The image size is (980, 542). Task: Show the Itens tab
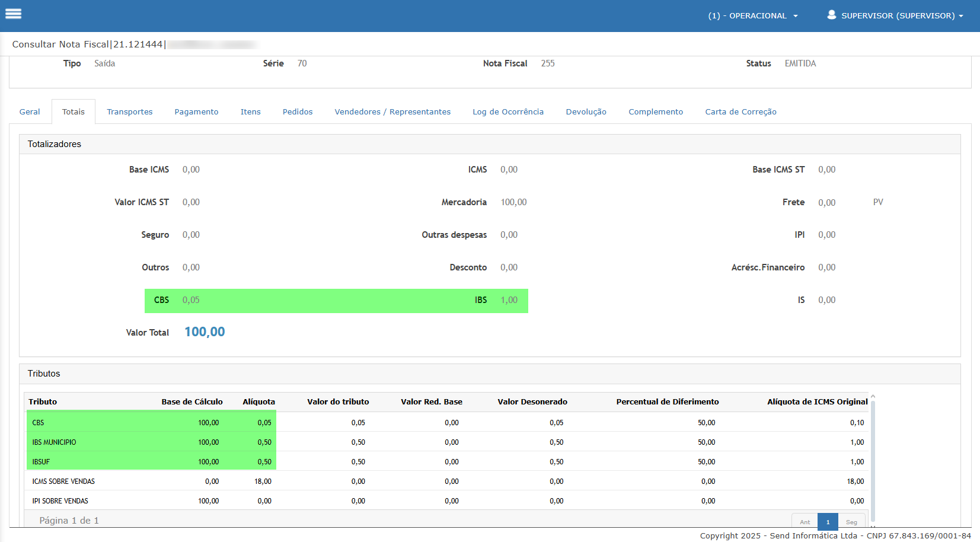[250, 112]
